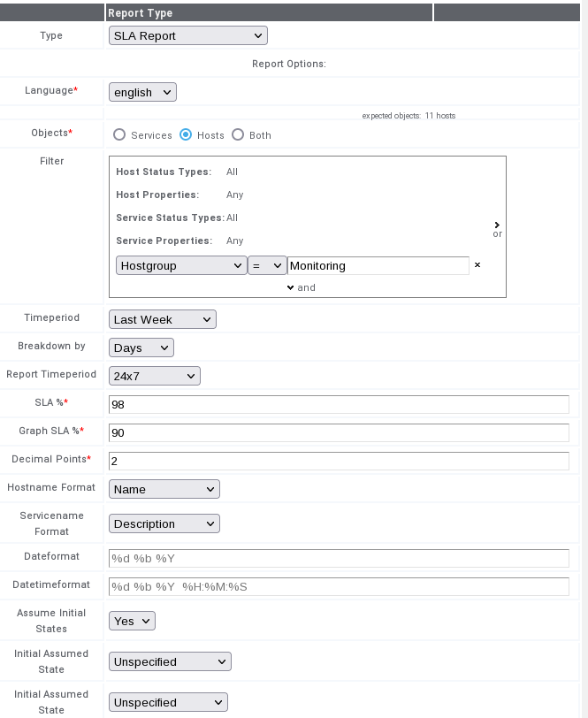This screenshot has height=718, width=588.
Task: Open the Servicename Format dropdown
Action: 164,523
